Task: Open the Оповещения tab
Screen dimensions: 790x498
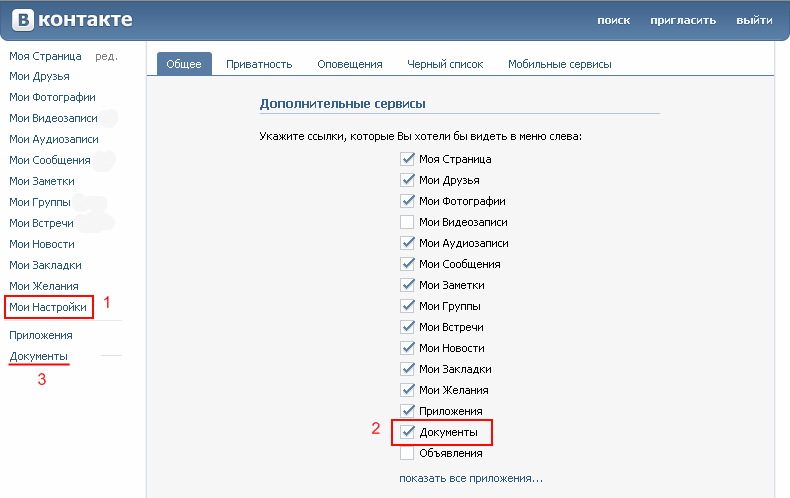Action: tap(350, 65)
